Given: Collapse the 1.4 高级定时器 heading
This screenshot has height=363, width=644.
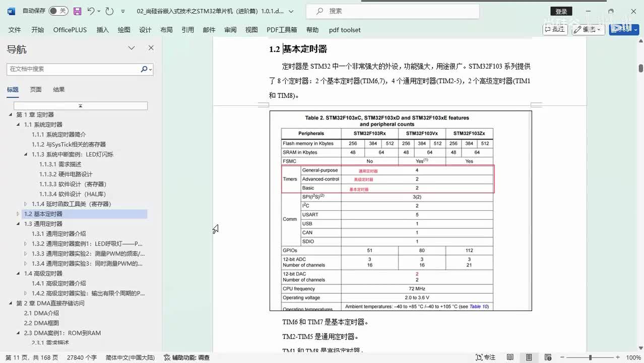Looking at the screenshot, I should (x=19, y=273).
